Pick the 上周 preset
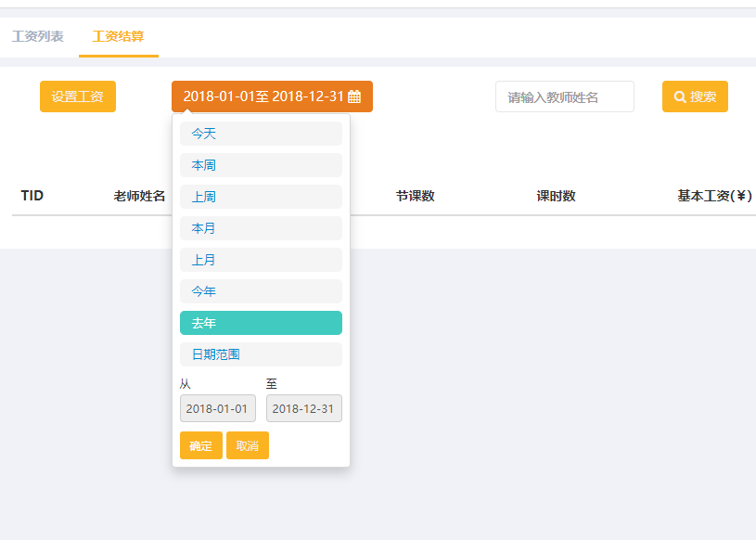756x540 pixels. [261, 197]
